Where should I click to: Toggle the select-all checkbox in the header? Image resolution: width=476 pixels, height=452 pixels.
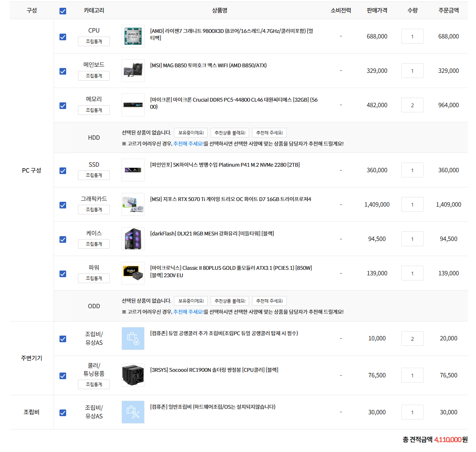click(x=63, y=11)
